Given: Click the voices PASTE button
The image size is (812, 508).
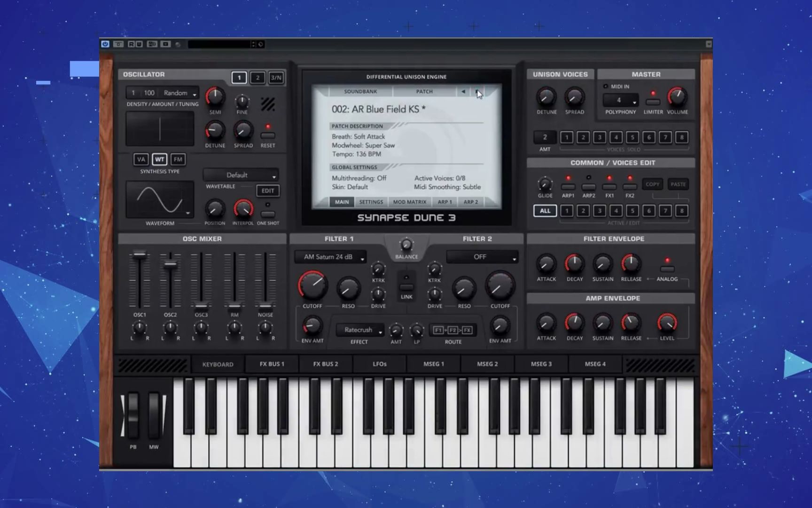Looking at the screenshot, I should [678, 184].
